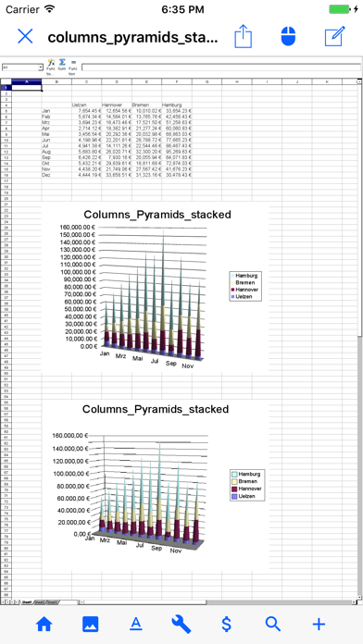Tap the insert image icon

click(x=91, y=625)
